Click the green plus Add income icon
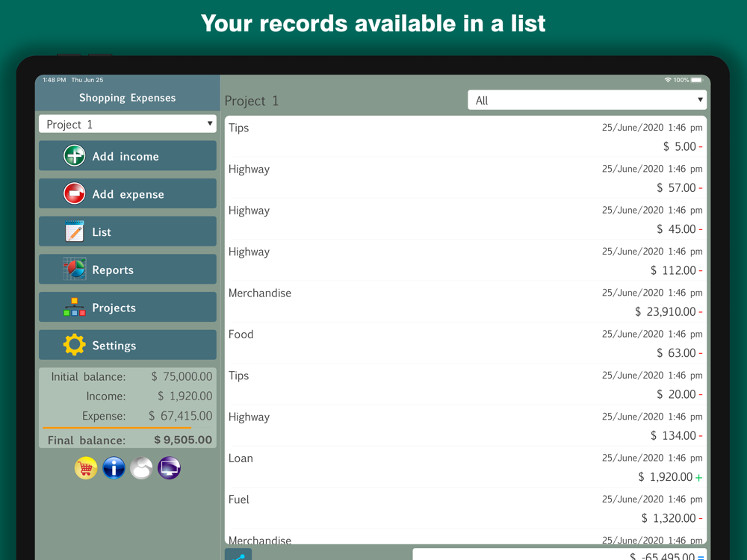Viewport: 747px width, 560px height. (x=74, y=156)
